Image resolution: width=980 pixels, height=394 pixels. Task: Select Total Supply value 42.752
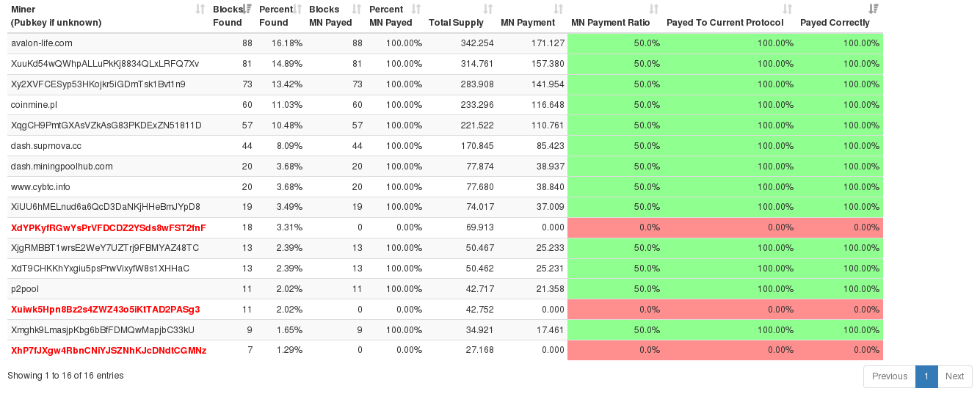point(480,310)
